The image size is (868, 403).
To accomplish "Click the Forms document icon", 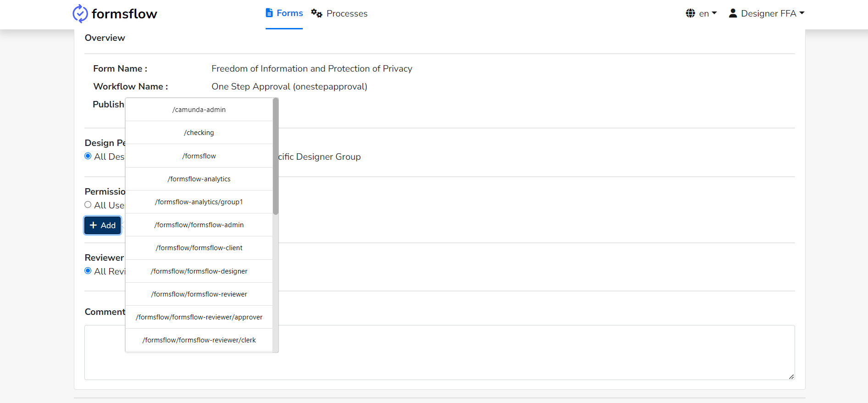I will pyautogui.click(x=269, y=13).
